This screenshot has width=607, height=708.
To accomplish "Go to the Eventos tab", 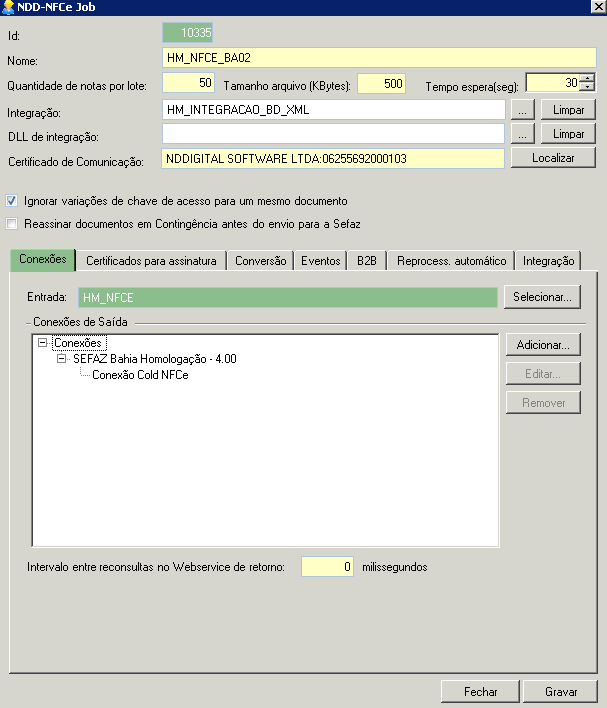I will [x=320, y=261].
